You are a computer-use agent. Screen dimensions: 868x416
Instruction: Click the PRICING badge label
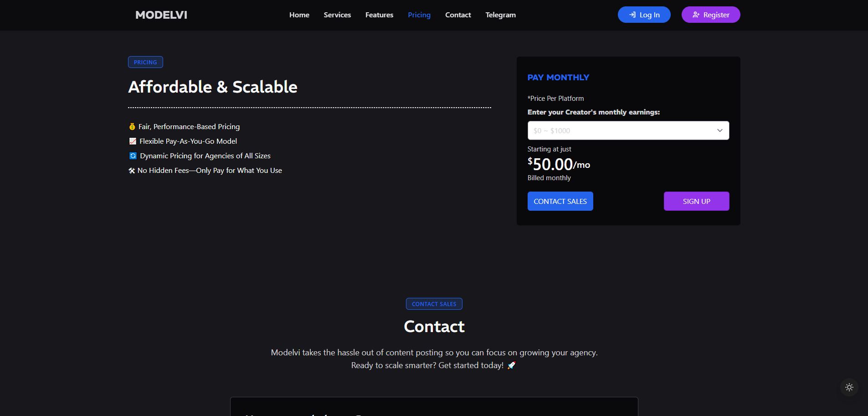[145, 62]
